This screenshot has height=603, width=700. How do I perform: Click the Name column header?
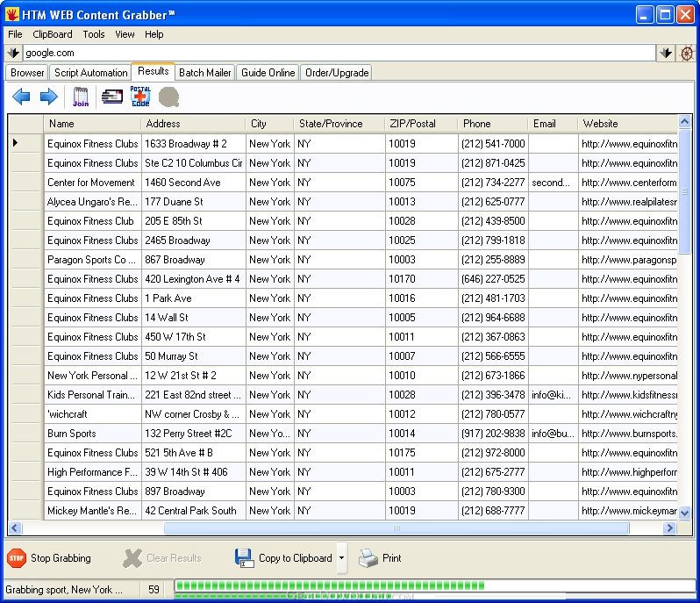click(92, 124)
